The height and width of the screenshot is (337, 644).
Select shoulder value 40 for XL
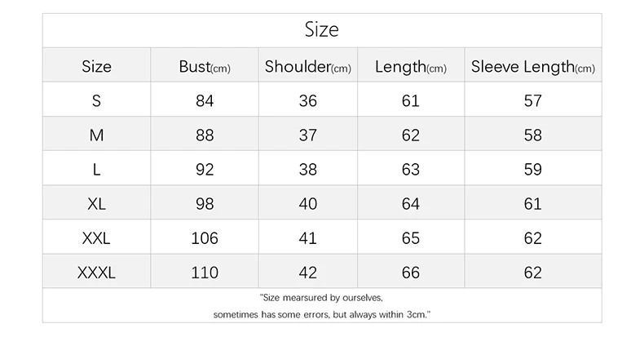pyautogui.click(x=307, y=204)
